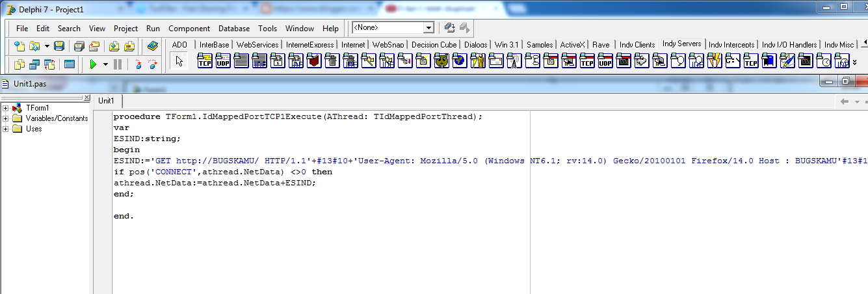This screenshot has width=868, height=294.
Task: Click the Save All toolbar icon
Action: tap(79, 46)
